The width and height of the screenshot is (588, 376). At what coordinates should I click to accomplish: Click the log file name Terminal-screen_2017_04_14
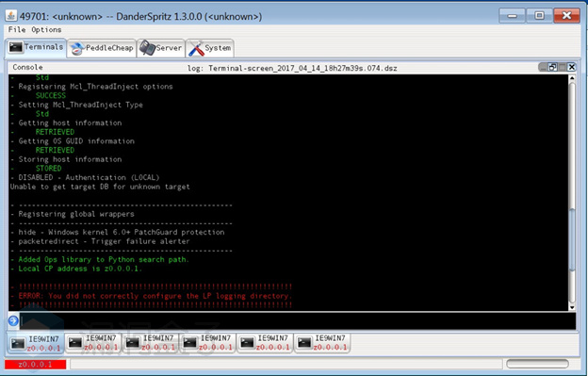[302, 68]
